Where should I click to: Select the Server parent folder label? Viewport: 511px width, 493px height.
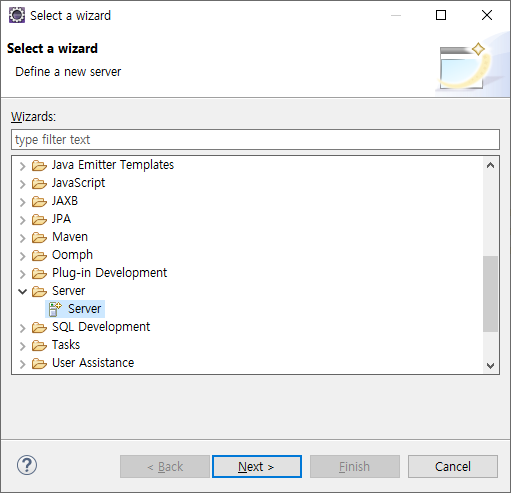point(69,291)
